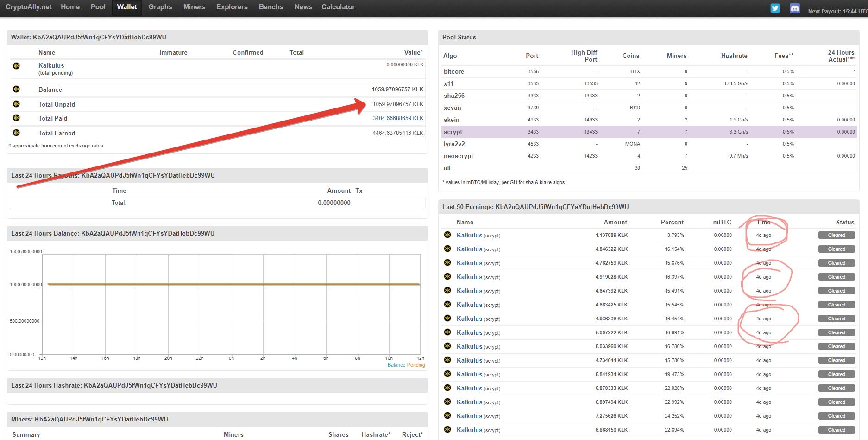Open Kalkulus link in the 7.275626 KLK row

pos(469,416)
